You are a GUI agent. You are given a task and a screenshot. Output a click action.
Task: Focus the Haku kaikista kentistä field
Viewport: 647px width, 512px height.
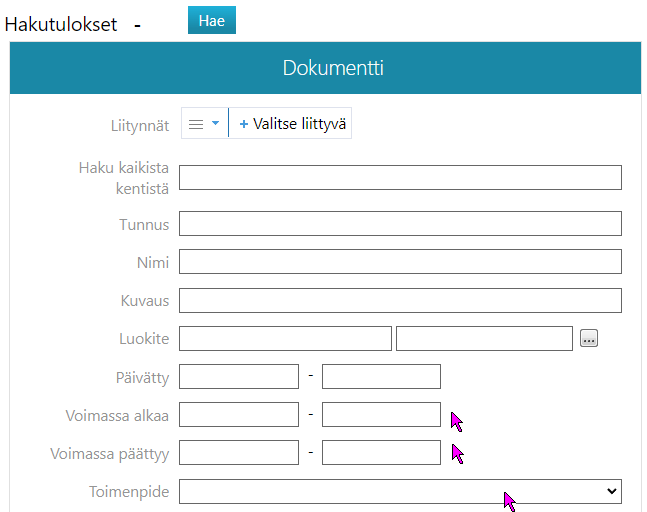coord(400,177)
